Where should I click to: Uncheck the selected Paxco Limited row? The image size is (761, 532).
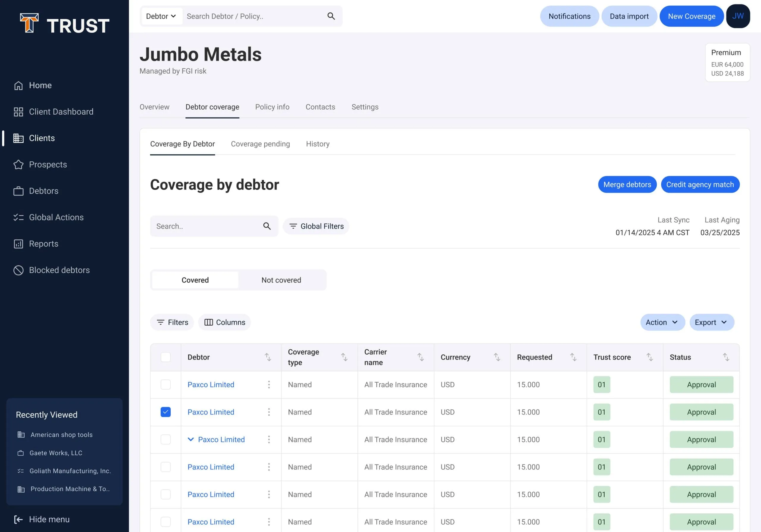[x=165, y=412]
